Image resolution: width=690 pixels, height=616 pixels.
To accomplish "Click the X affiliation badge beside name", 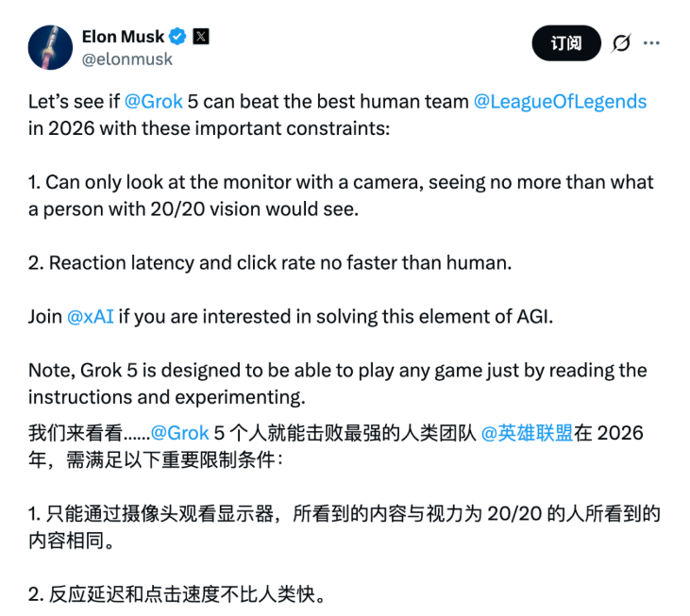I will [x=201, y=37].
